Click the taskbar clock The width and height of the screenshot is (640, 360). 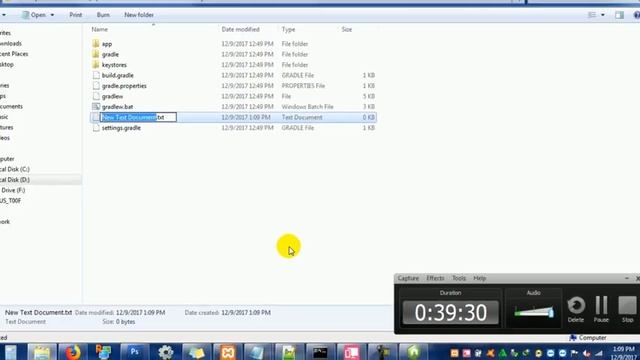[x=624, y=353]
